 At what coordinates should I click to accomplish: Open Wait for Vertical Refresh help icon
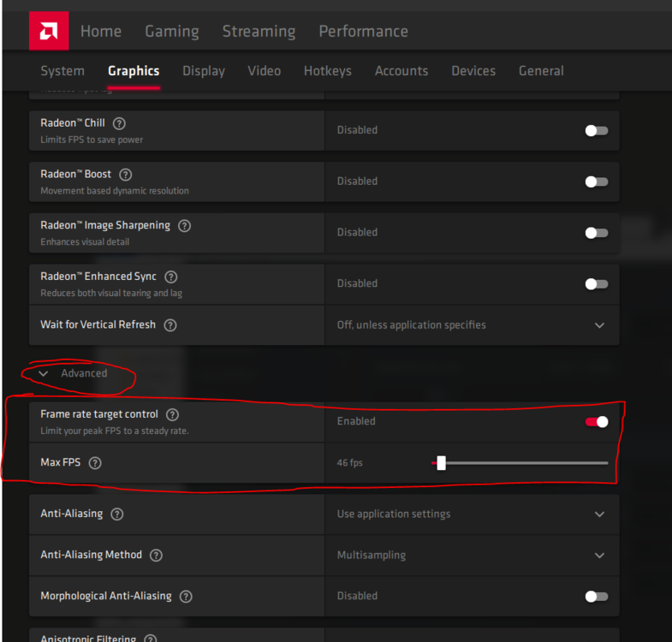170,325
